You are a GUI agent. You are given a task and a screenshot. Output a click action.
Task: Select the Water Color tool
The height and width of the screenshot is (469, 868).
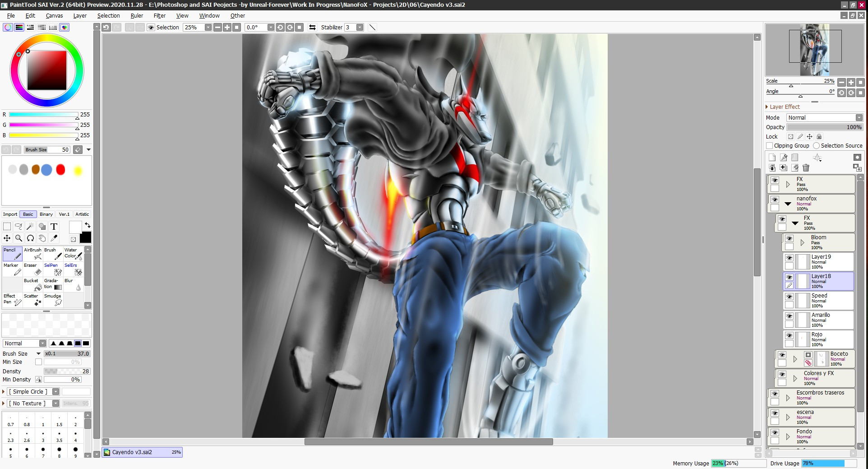(x=73, y=254)
